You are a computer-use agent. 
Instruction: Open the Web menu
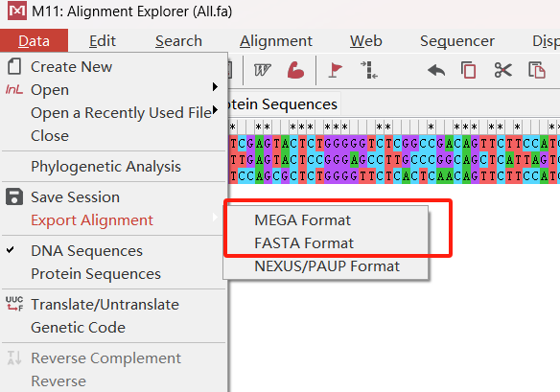[x=365, y=40]
